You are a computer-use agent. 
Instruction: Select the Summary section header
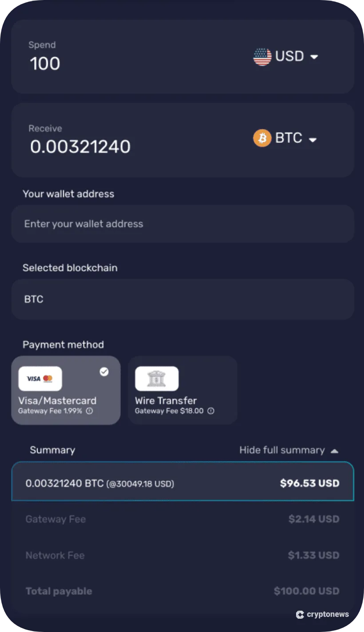click(52, 450)
